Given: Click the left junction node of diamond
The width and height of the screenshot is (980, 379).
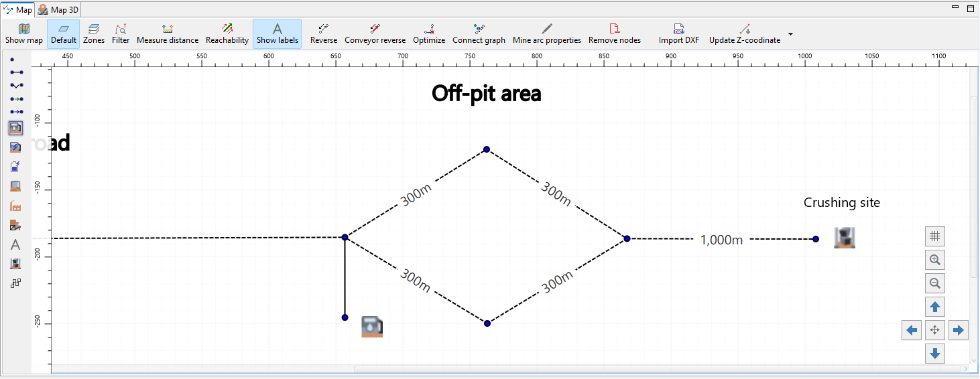Looking at the screenshot, I should coord(345,237).
